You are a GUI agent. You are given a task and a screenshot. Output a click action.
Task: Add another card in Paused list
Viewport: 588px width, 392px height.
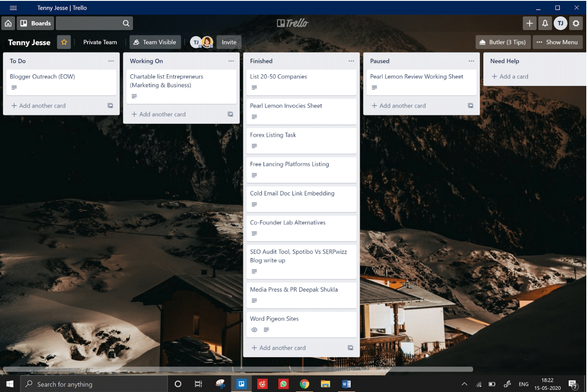coord(399,106)
